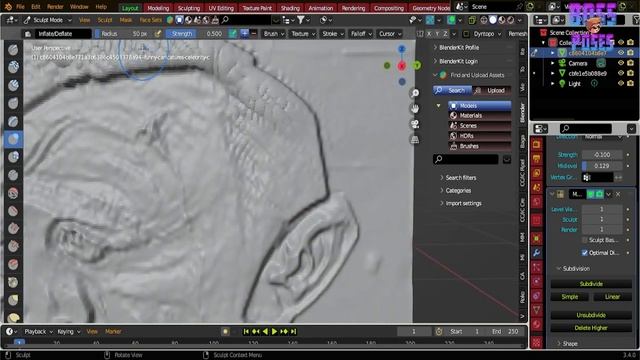Click the Subdivide button
Image resolution: width=640 pixels, height=360 pixels.
click(x=591, y=284)
